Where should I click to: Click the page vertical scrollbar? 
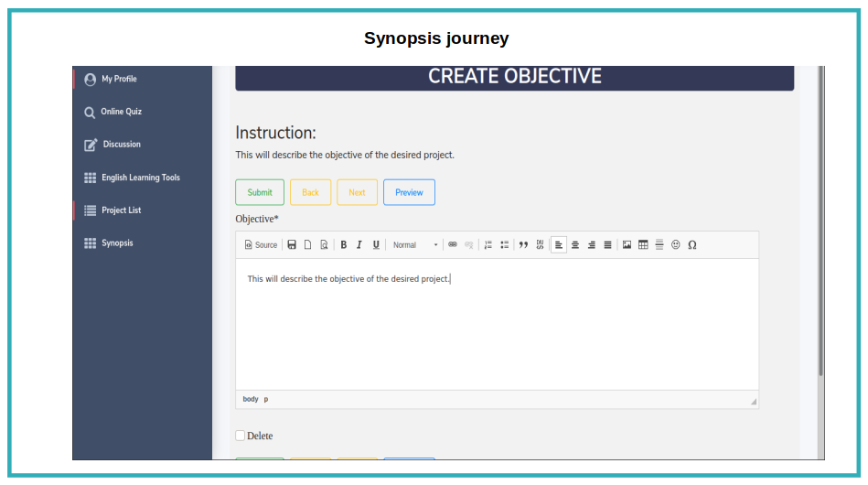821,221
